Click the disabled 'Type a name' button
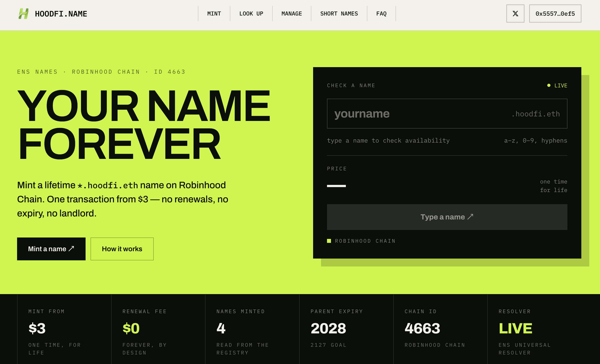This screenshot has height=364, width=600. click(447, 217)
